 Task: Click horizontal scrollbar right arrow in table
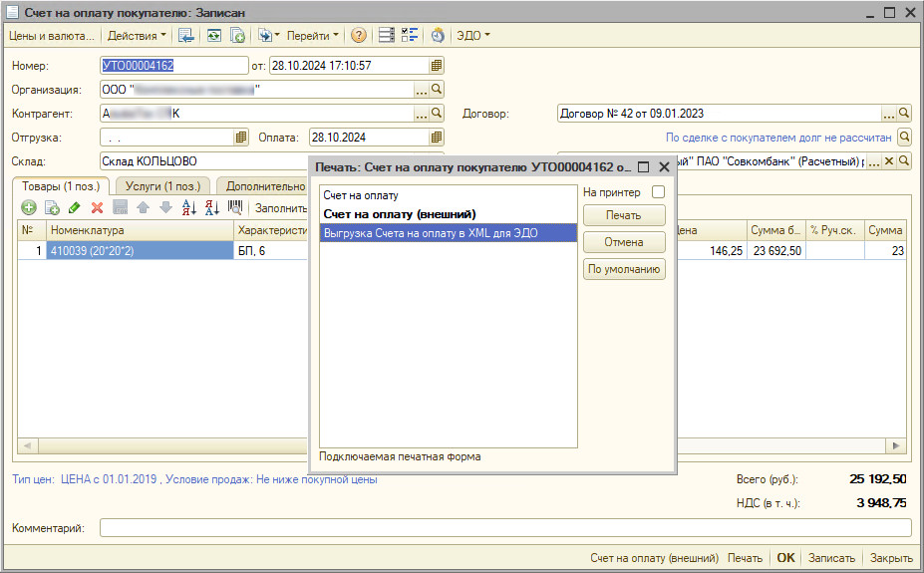(896, 445)
